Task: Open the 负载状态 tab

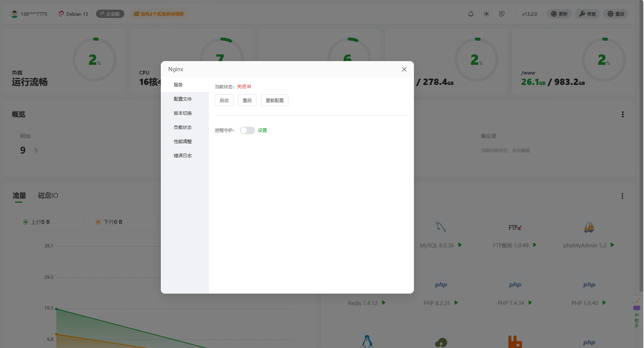Action: click(x=185, y=127)
